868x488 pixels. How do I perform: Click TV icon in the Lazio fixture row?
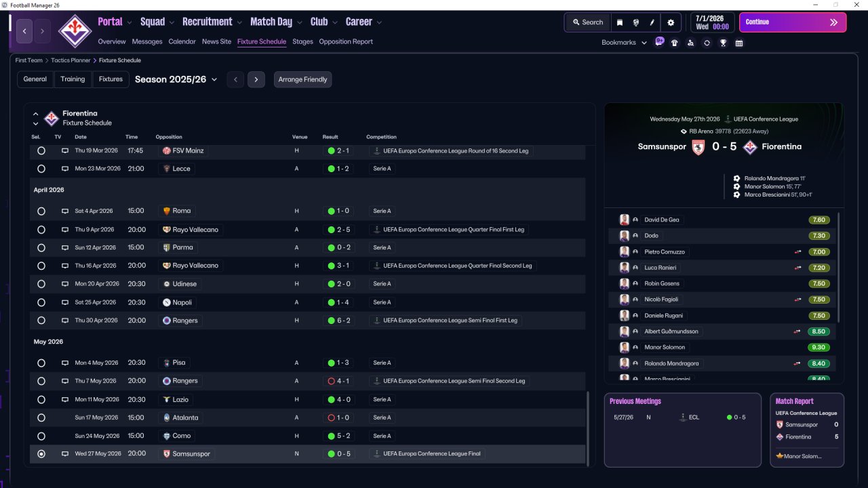pos(65,400)
